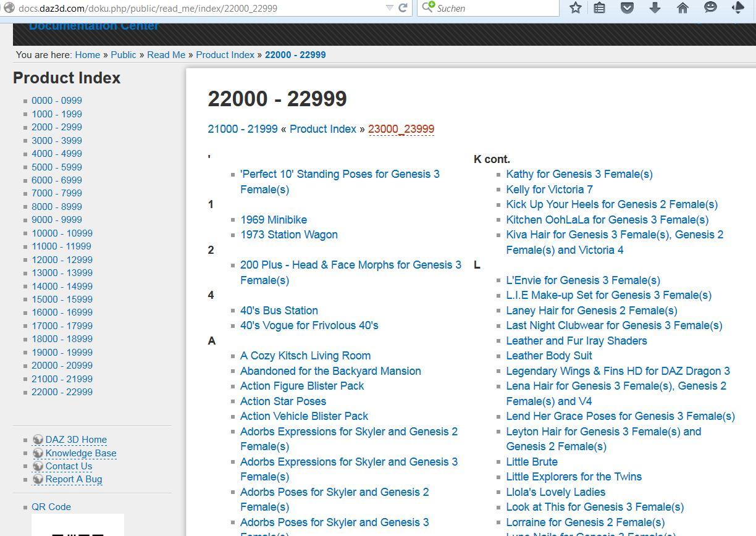
Task: Go to next page 23000_23999
Action: pyautogui.click(x=401, y=129)
